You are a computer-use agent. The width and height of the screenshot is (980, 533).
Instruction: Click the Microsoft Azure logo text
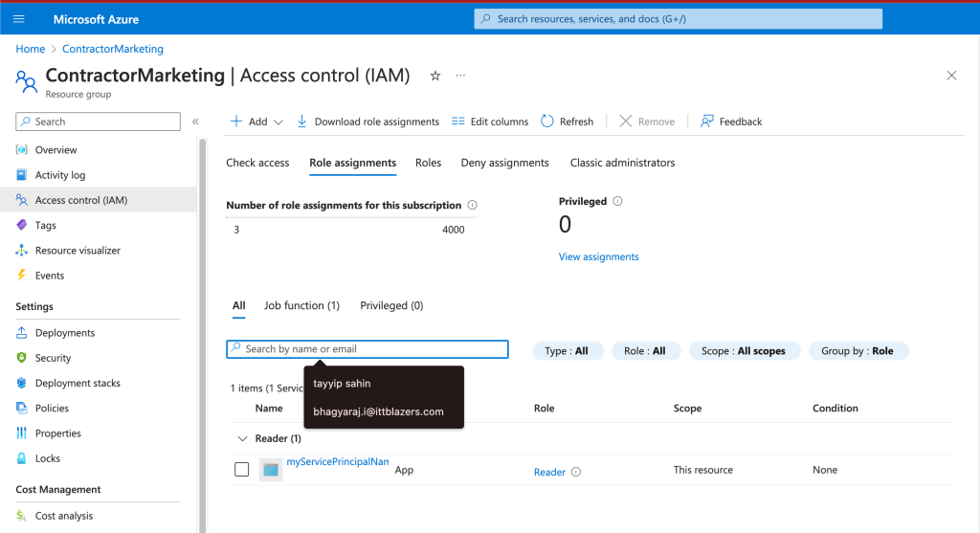(97, 19)
